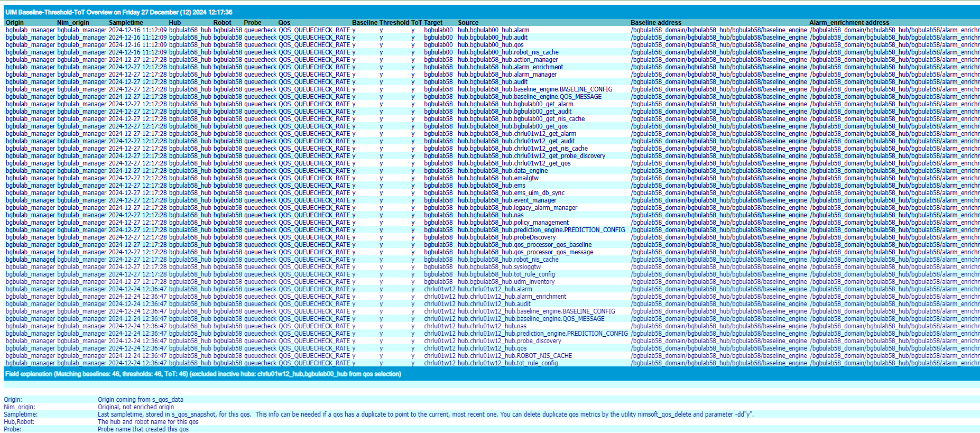This screenshot has width=980, height=433.
Task: Select source hub.bgbulab58_hub.baseline_engine.BASELINE_CONFIG
Action: tap(535, 89)
